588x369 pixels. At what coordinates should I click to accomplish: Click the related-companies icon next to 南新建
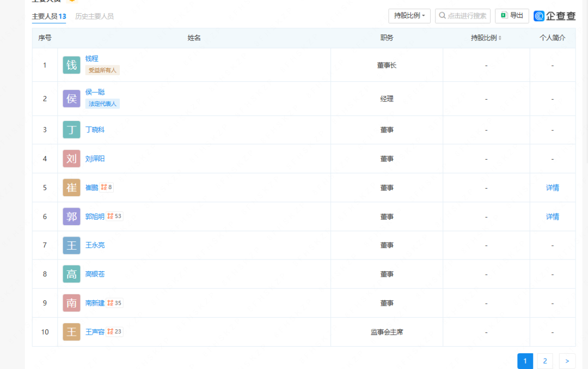(111, 303)
